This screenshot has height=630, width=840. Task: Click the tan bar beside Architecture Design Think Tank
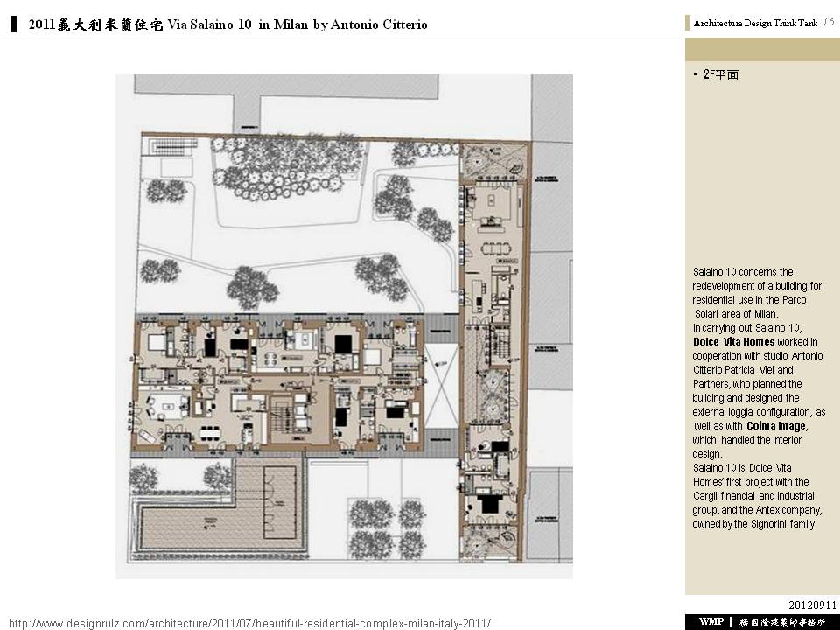click(x=688, y=24)
